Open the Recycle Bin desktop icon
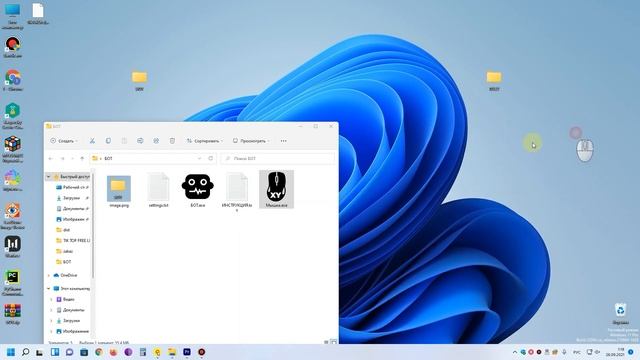 (620, 313)
